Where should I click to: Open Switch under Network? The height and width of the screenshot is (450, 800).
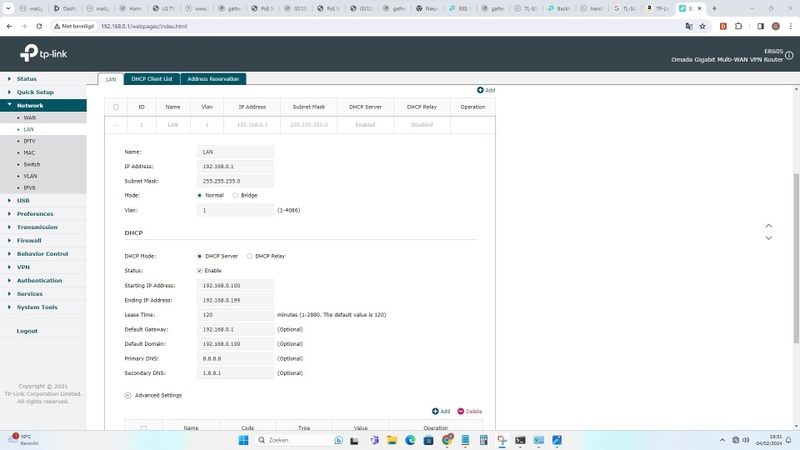coord(32,164)
